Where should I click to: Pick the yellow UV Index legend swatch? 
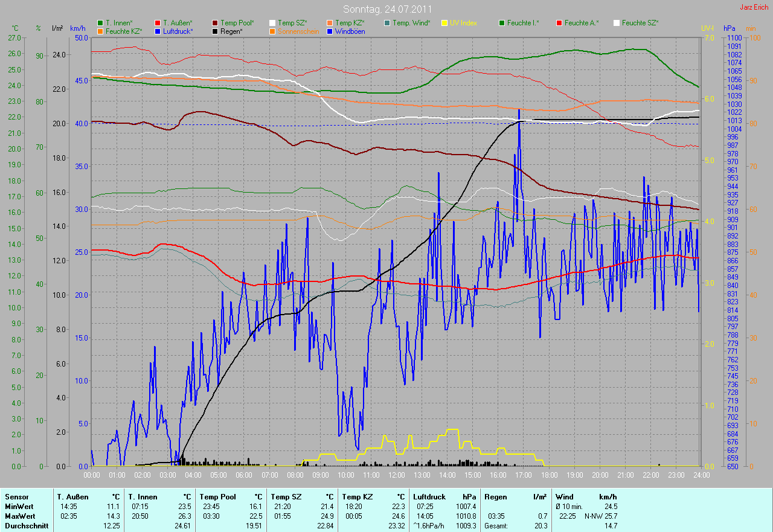445,23
